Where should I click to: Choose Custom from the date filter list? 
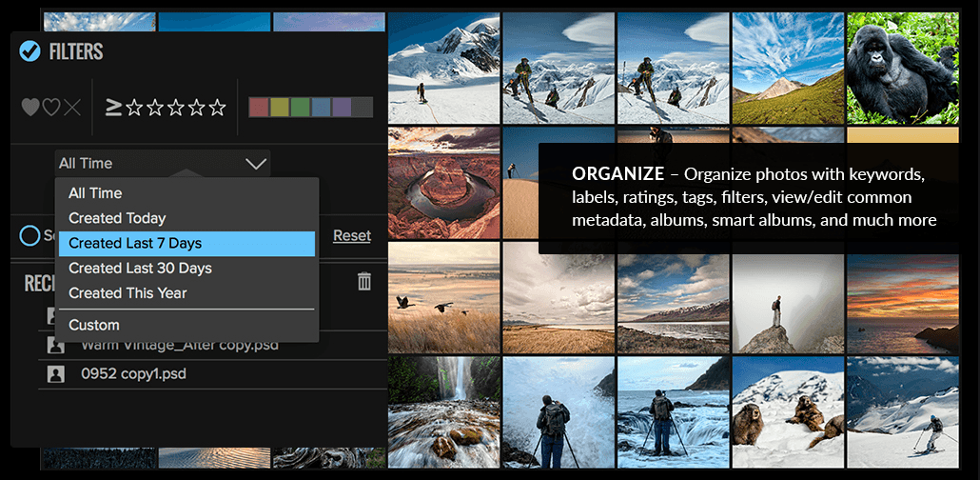coord(94,325)
